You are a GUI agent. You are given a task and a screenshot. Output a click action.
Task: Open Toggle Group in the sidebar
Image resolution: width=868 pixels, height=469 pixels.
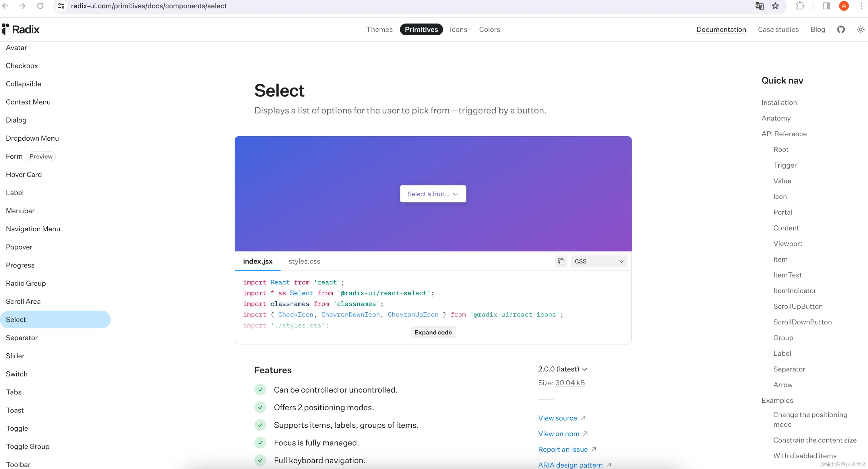[x=28, y=446]
